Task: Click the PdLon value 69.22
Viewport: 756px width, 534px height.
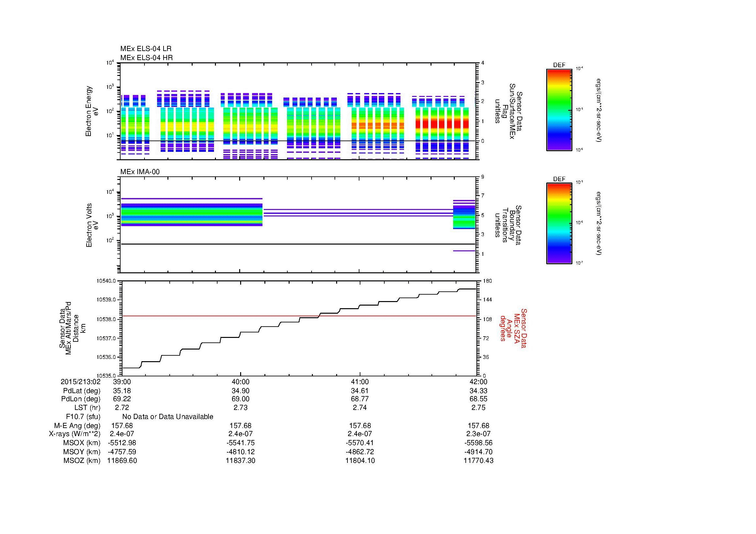Action: (x=122, y=399)
